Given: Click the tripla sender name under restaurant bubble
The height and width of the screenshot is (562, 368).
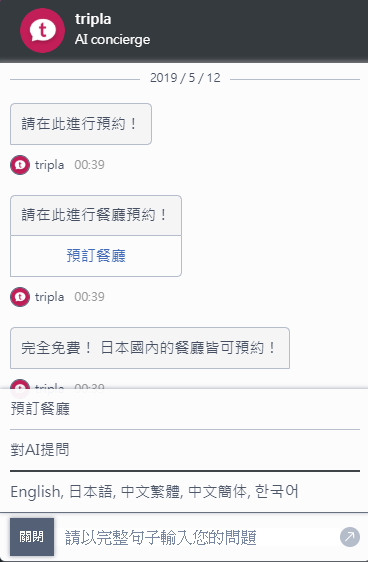Looking at the screenshot, I should tap(49, 297).
